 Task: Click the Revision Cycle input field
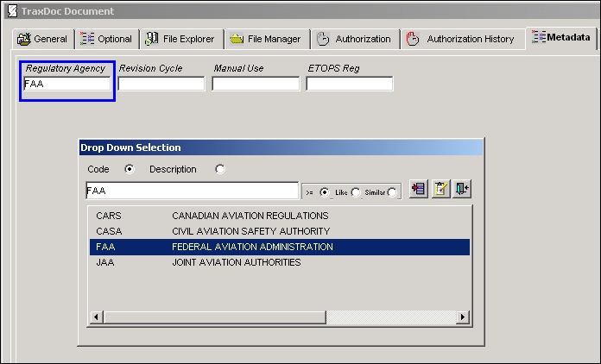point(161,84)
